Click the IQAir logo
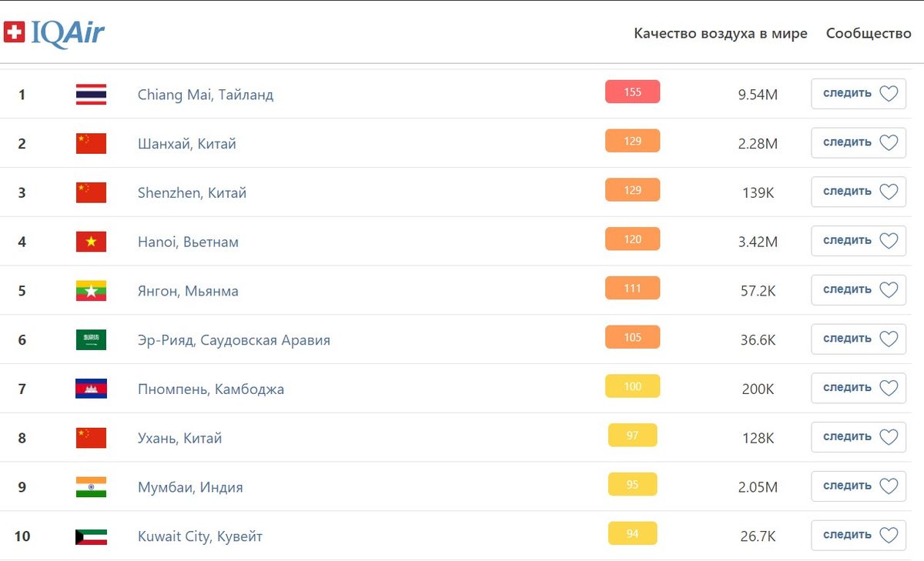Viewport: 924px width, 561px height. 54,32
